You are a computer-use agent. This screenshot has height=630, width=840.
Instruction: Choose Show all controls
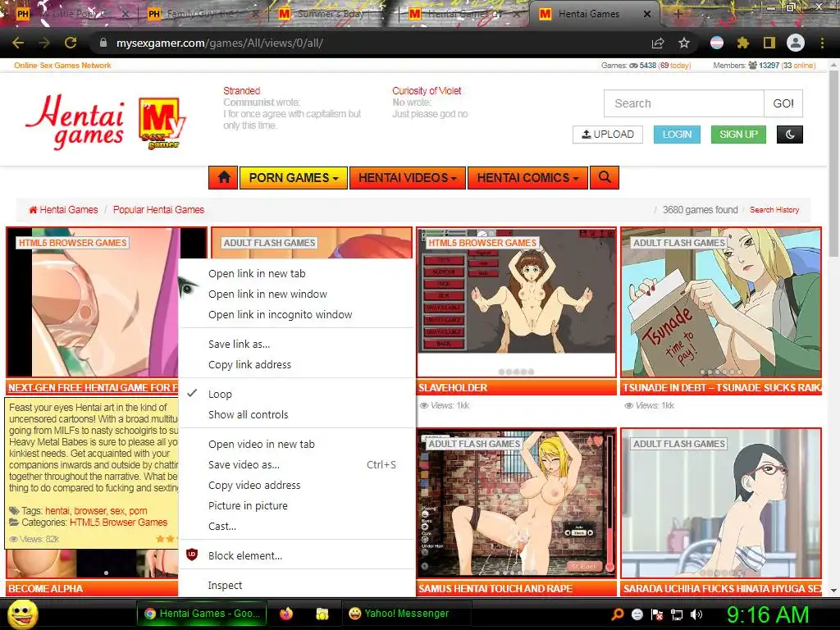point(297,414)
